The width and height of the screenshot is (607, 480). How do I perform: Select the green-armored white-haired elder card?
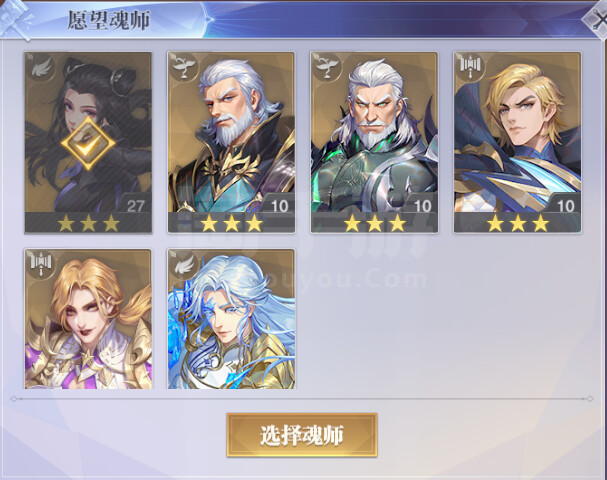point(374,142)
